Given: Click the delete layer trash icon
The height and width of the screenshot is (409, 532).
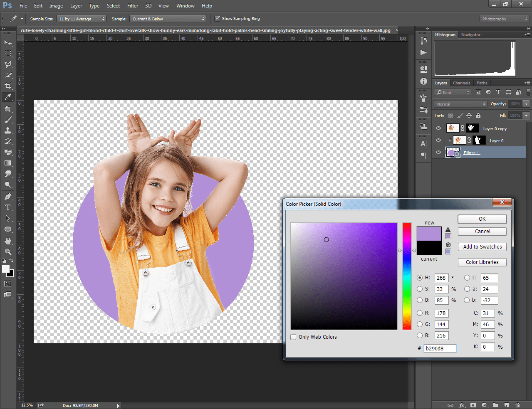Looking at the screenshot, I should 517,405.
